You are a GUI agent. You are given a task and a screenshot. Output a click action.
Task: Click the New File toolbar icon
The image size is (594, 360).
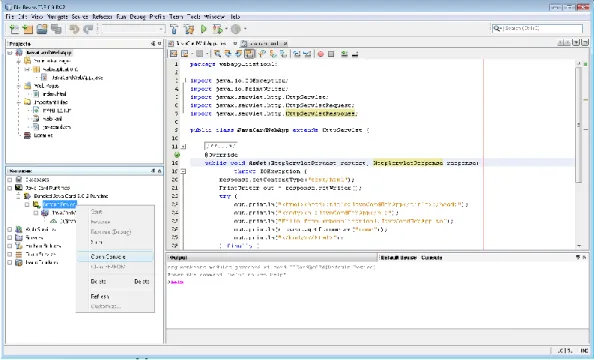click(14, 29)
